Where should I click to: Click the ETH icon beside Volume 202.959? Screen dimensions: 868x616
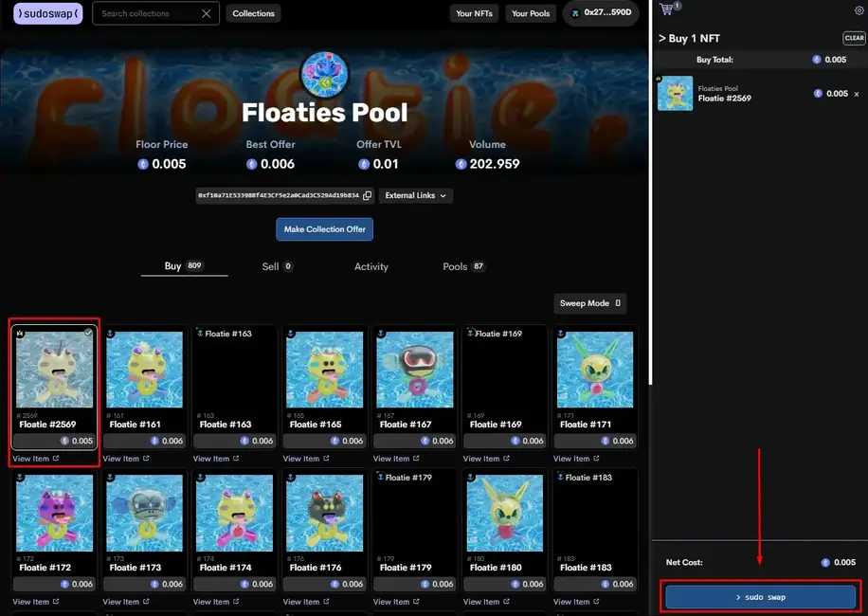coord(461,164)
